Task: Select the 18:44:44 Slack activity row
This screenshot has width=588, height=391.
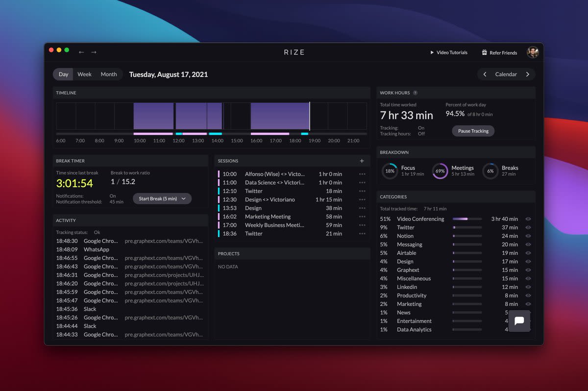Action: tap(130, 326)
